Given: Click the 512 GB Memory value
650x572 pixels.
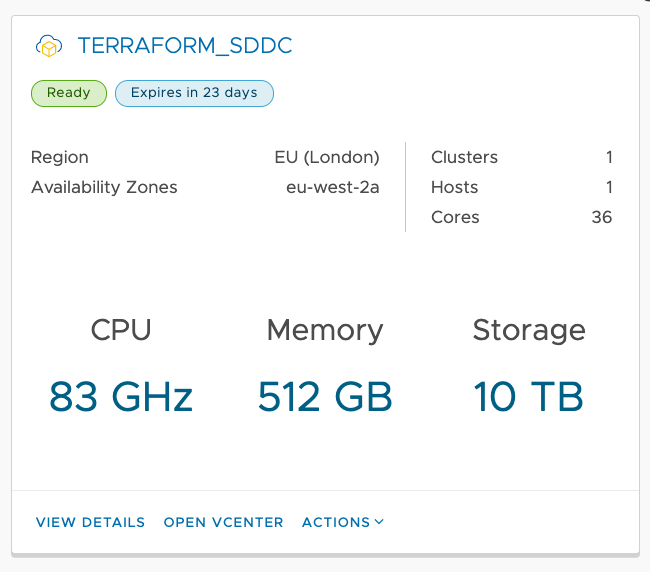Looking at the screenshot, I should point(325,397).
